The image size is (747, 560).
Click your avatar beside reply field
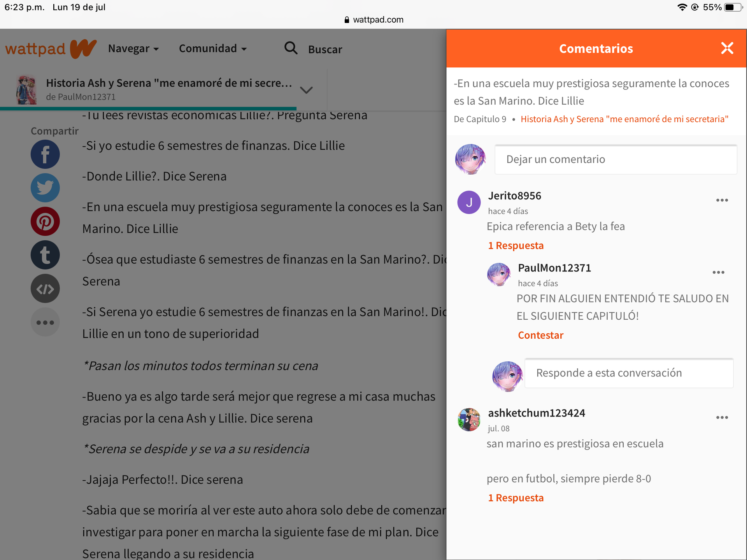point(507,376)
